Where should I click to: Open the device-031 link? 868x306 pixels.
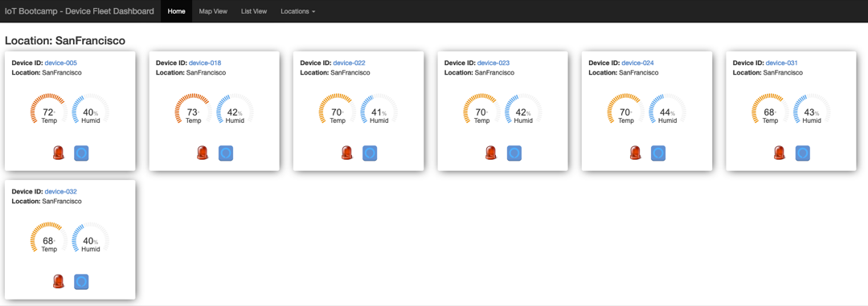pos(782,63)
